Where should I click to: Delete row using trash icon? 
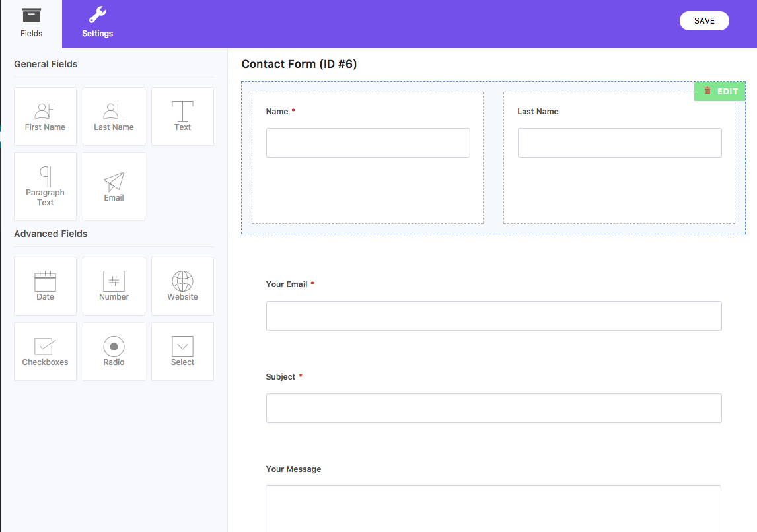(x=707, y=90)
